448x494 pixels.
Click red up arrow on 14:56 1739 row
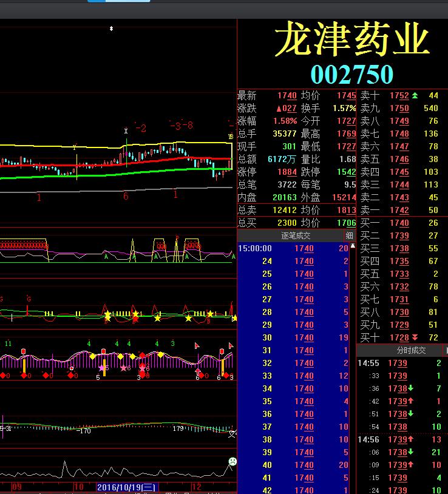[410, 439]
